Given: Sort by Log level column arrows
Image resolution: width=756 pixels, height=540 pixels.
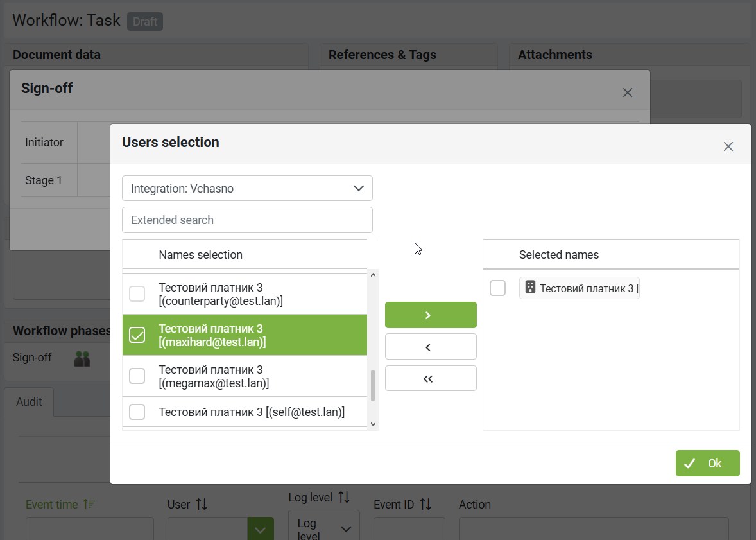Looking at the screenshot, I should [344, 498].
